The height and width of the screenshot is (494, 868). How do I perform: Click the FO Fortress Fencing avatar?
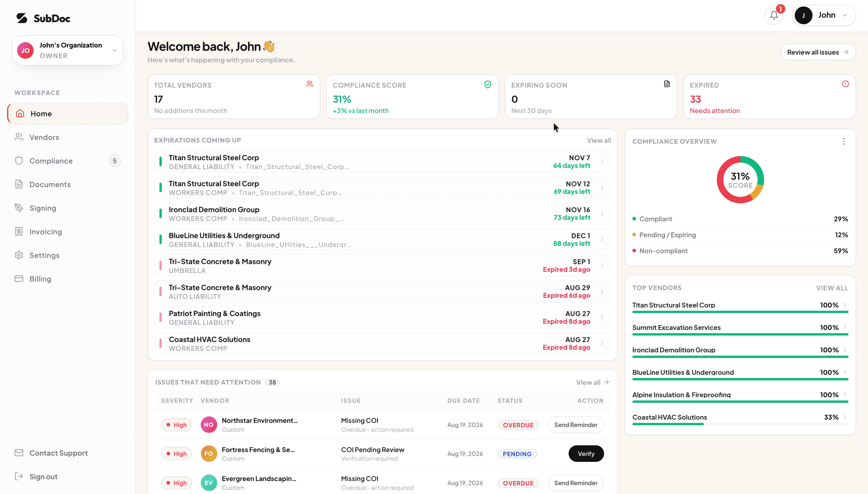209,454
